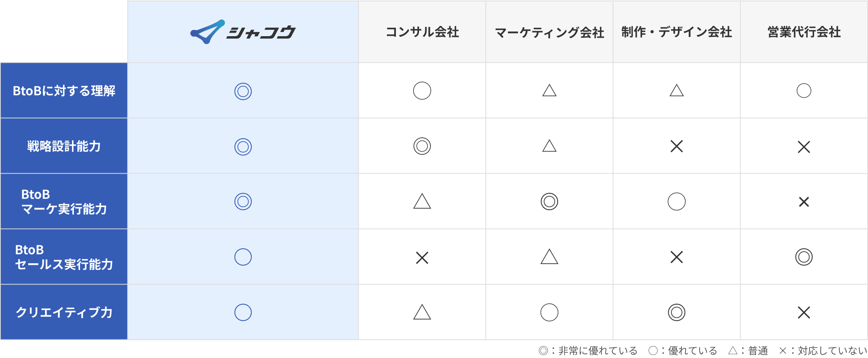Click コンサル会社 double circle for 戦略設計能力
This screenshot has height=358, width=868.
[422, 146]
